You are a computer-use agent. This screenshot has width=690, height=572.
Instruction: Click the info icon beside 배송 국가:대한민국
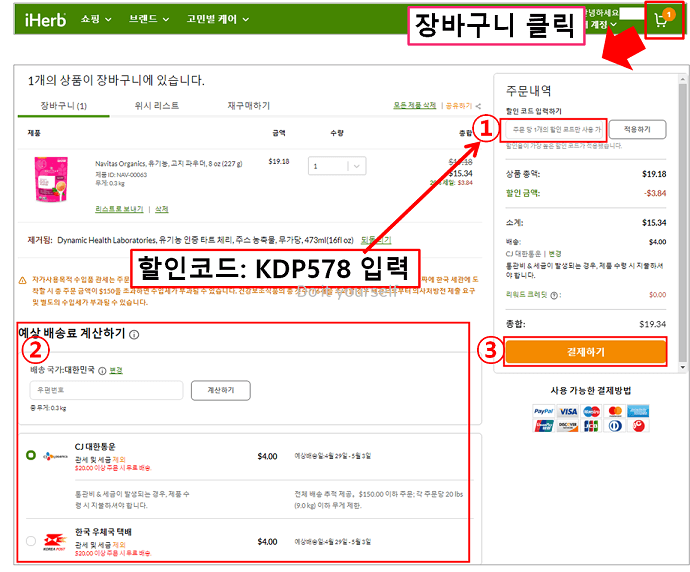[102, 371]
